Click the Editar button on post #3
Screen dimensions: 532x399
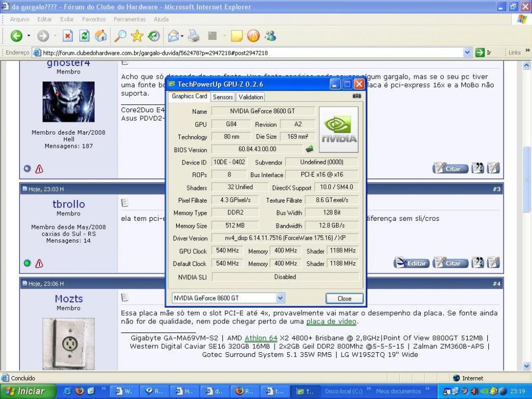pos(412,263)
